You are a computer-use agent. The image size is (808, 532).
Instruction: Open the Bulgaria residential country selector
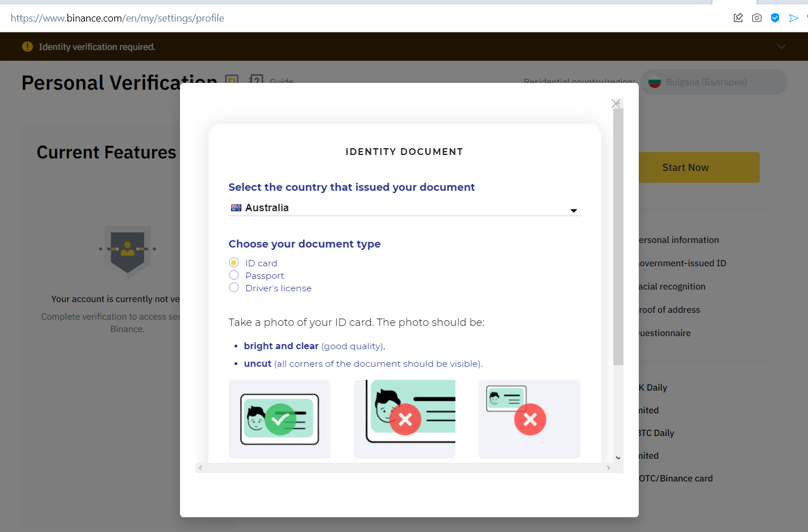point(714,82)
